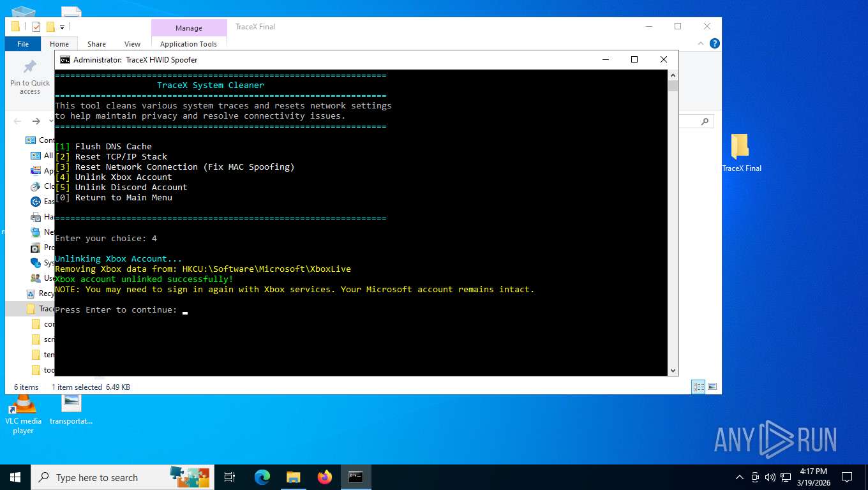Click Meet Now tray icon
The height and width of the screenshot is (490, 868).
click(x=755, y=477)
